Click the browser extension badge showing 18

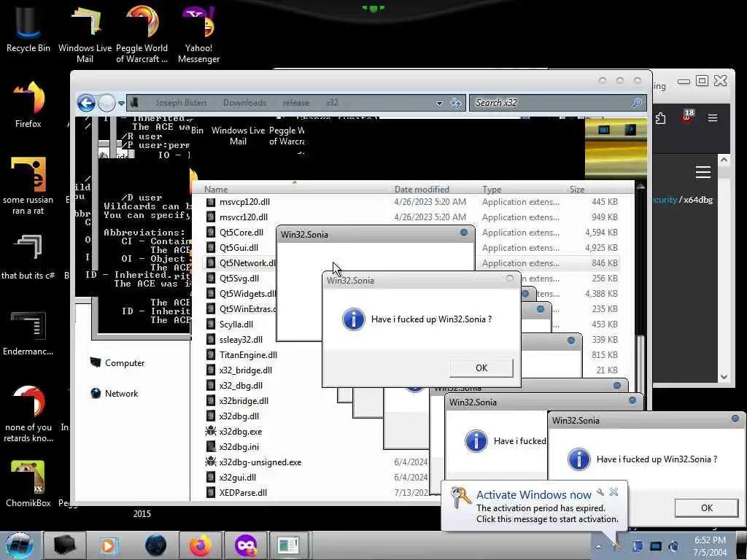tap(687, 116)
